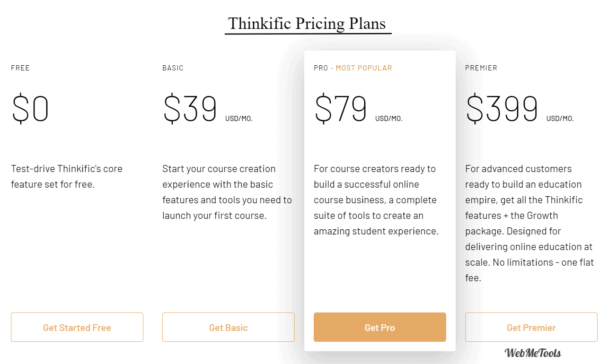Click the Premier plan description paragraph
608x364 pixels.
[x=529, y=223]
